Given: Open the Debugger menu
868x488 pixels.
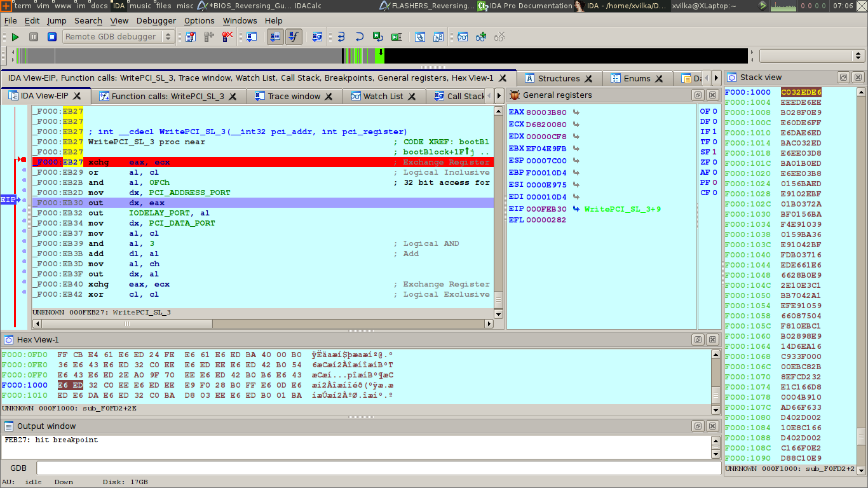Looking at the screenshot, I should coord(156,20).
